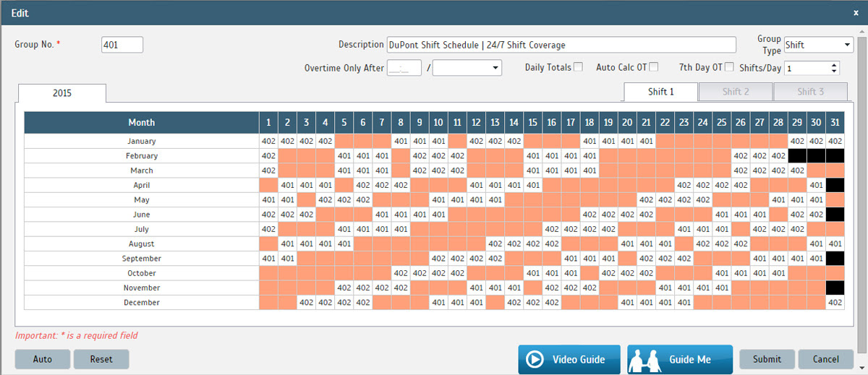Click July day 1 cell with 402
Viewport: 868px width, 375px height.
tap(269, 229)
